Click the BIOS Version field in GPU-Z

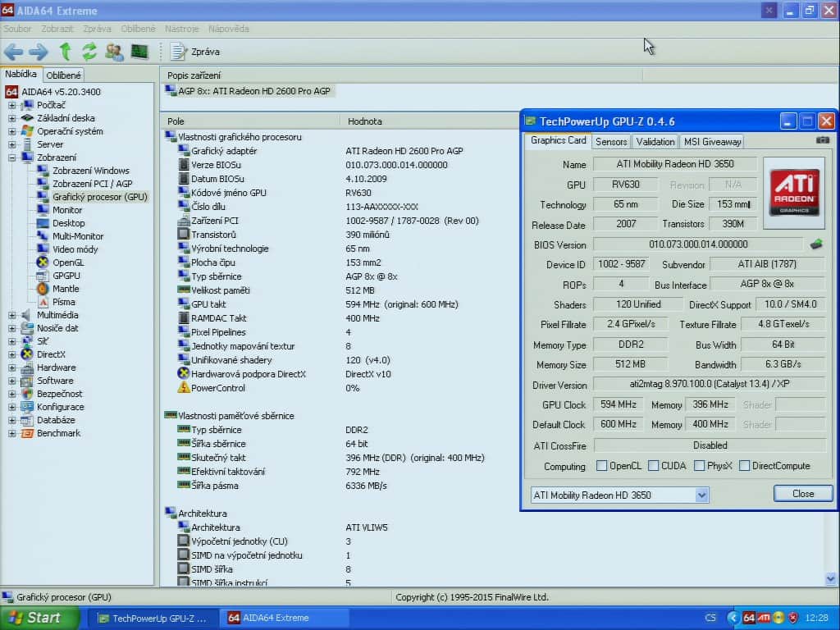(x=697, y=244)
